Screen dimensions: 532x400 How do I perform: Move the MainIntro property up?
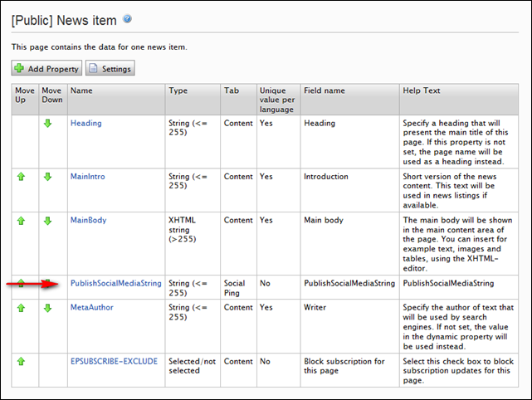21,177
